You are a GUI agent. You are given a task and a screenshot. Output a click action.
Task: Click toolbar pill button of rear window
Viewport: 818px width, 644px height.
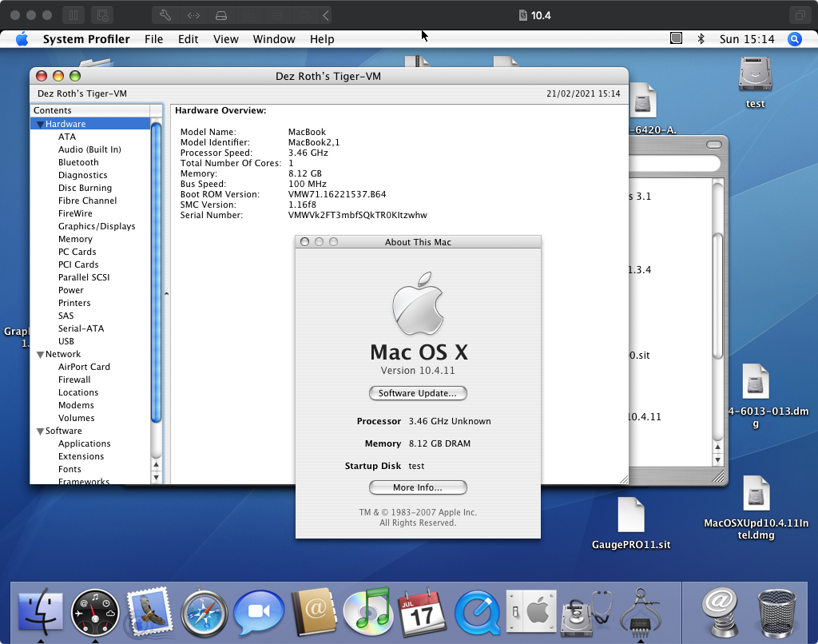click(x=714, y=145)
